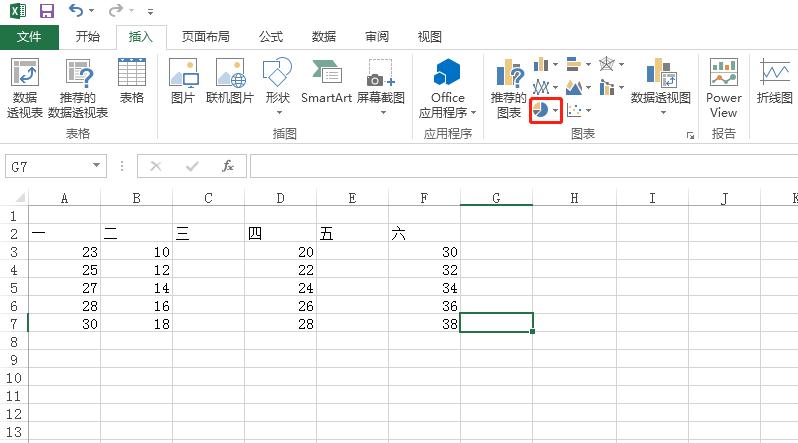Select column G header
This screenshot has height=443, width=798.
(496, 198)
